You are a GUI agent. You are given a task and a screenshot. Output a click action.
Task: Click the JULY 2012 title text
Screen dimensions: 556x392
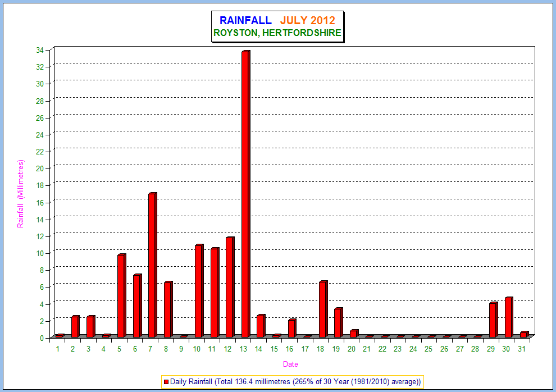[x=307, y=20]
